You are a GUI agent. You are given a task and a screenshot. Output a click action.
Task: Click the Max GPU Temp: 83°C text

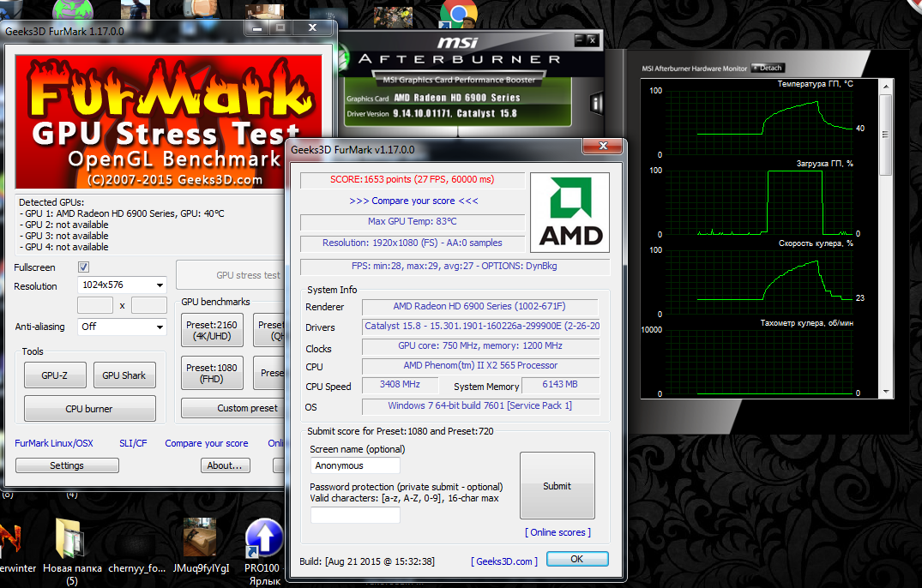[412, 221]
